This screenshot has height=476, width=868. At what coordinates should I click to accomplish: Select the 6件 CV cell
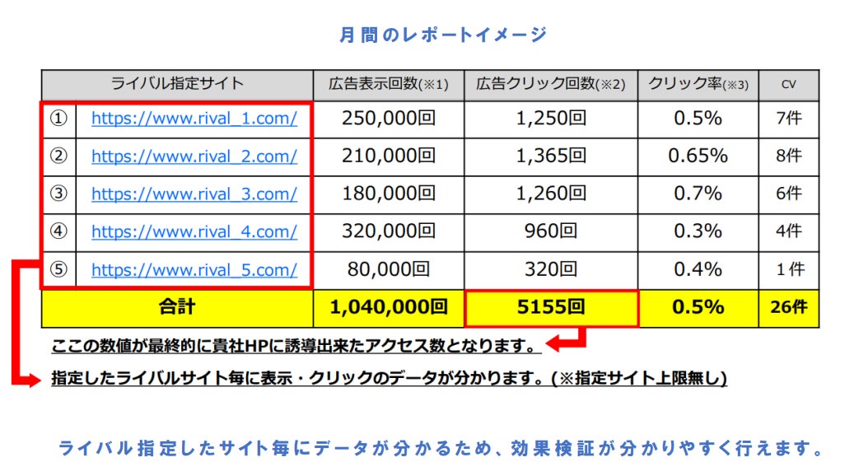point(789,195)
